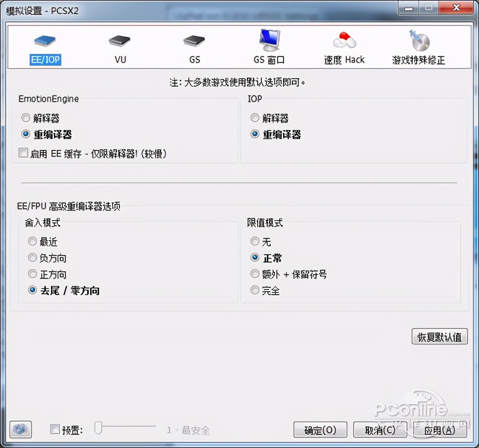
Task: Click the 恢复默认值 button
Action: (x=439, y=336)
